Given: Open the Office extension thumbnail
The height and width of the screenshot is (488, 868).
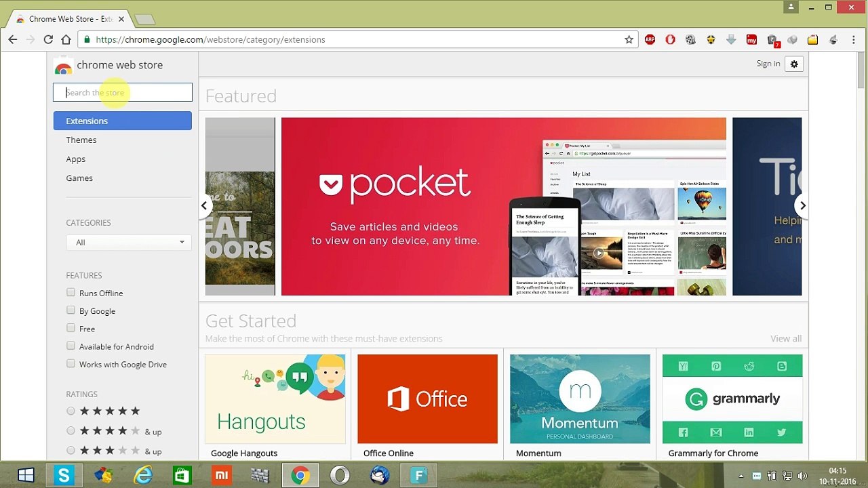Looking at the screenshot, I should 427,399.
